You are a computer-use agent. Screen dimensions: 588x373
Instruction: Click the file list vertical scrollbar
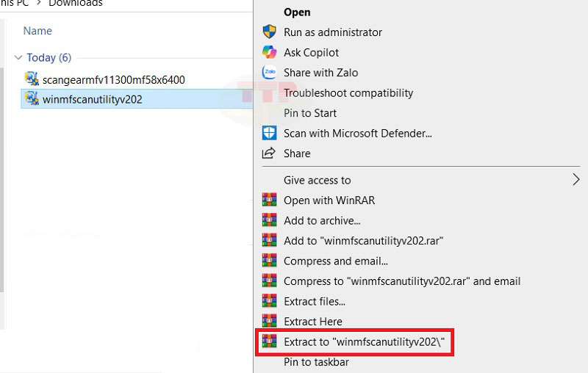2,180
